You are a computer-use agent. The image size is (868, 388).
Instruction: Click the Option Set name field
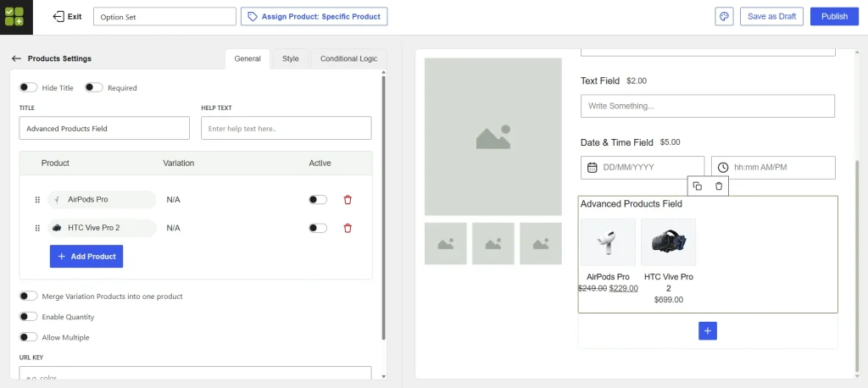[x=165, y=17]
